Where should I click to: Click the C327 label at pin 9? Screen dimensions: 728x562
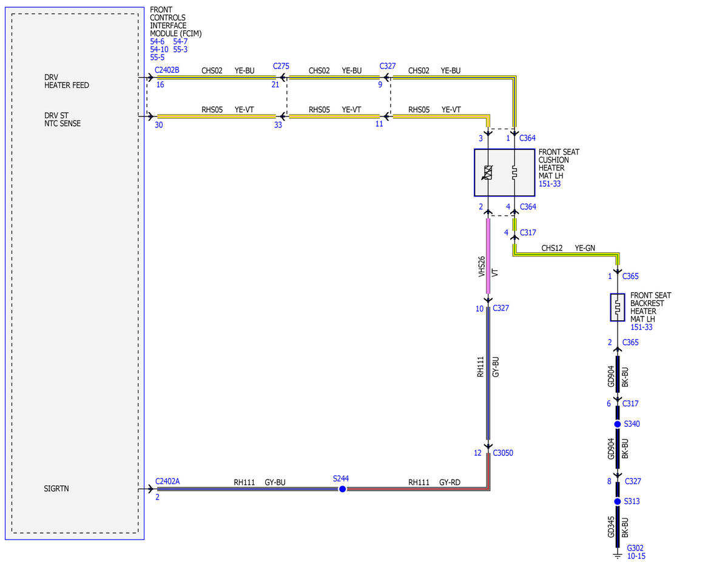click(388, 65)
